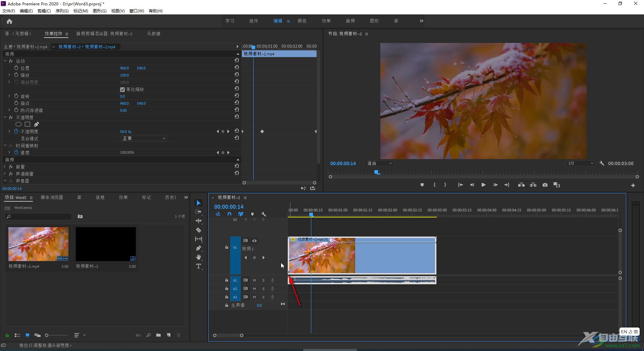Show hidden project panel tabs chevron

pyautogui.click(x=186, y=197)
